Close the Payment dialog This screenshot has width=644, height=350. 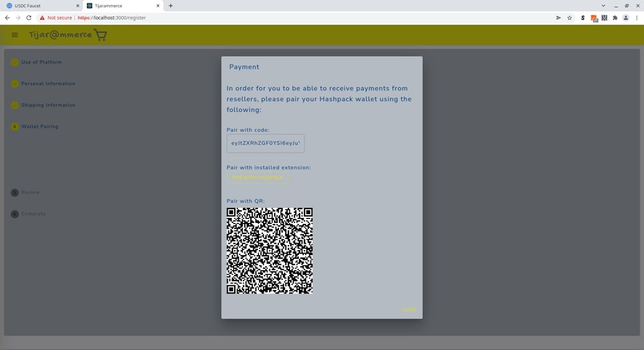[x=408, y=309]
